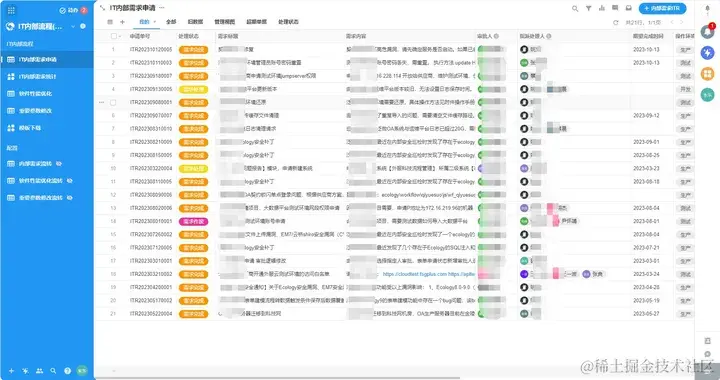720x380 pixels.
Task: Collapse sidebar using icon before IT内部需求申请 title
Action: (102, 8)
